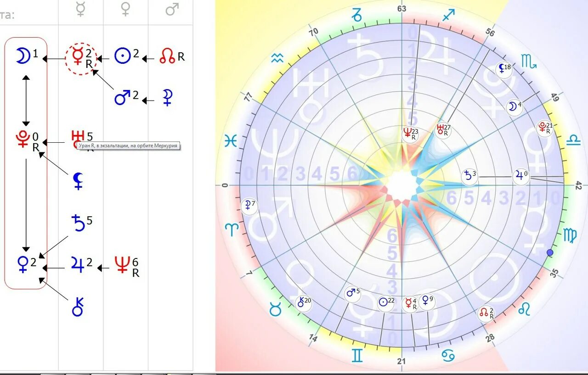Viewport: 588px width, 375px height.
Task: Click the age label 77 on the wheel rim
Action: pos(249,97)
